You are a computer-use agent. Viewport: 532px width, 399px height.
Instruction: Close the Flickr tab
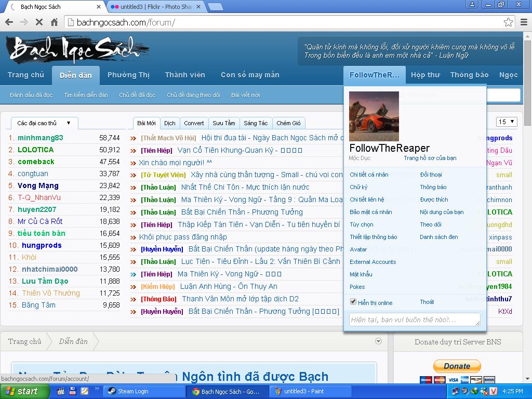click(x=199, y=7)
